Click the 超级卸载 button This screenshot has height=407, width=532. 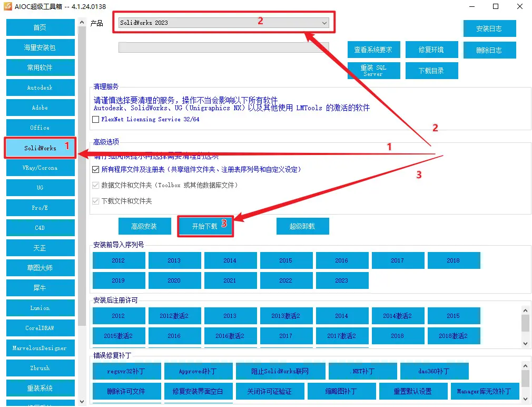tap(303, 226)
